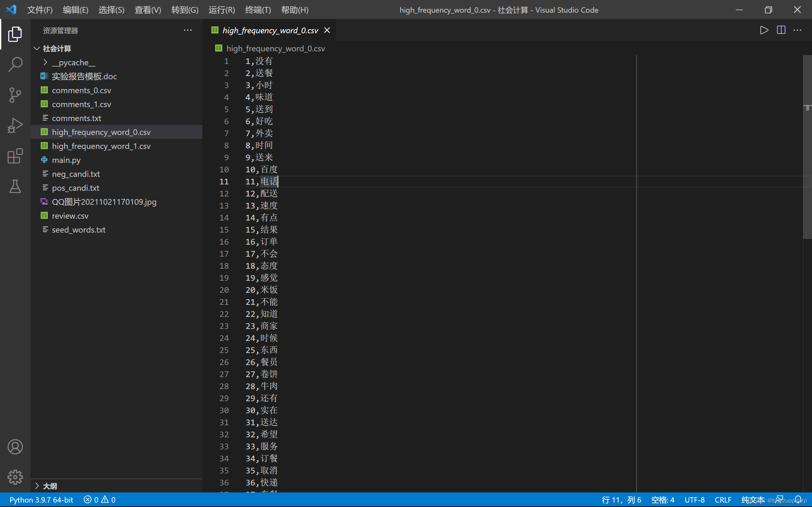Open the Source Control view

tap(15, 95)
